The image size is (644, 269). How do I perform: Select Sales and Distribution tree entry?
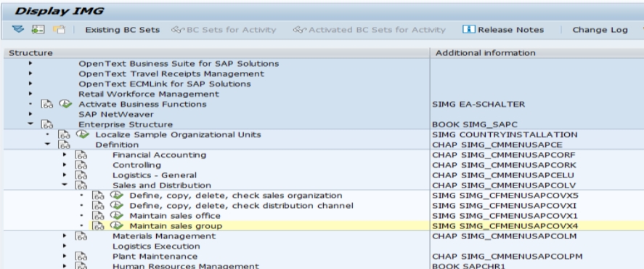(162, 185)
